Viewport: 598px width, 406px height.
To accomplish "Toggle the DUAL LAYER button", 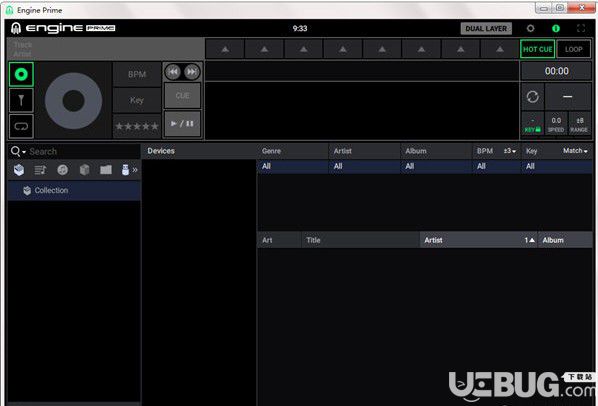I will click(486, 29).
